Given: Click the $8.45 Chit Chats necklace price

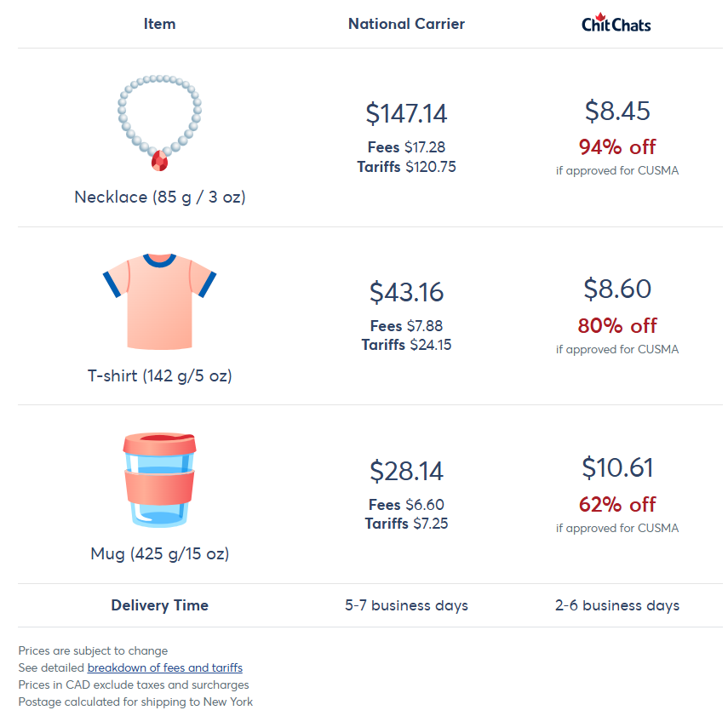Looking at the screenshot, I should coord(617,111).
